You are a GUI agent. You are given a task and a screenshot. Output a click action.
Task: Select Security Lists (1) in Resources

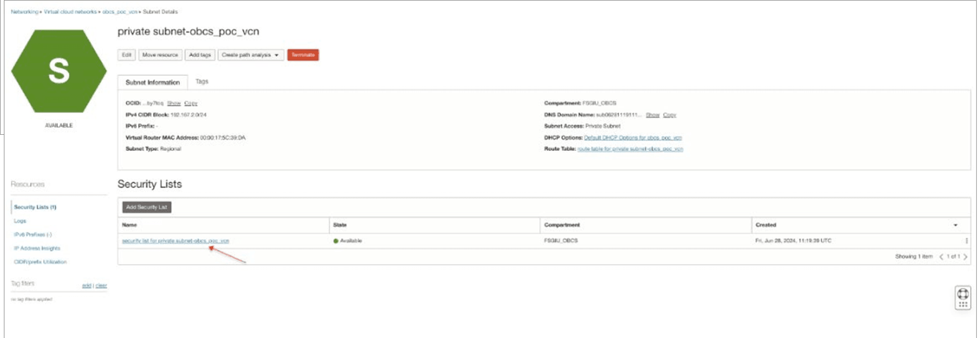pos(35,207)
